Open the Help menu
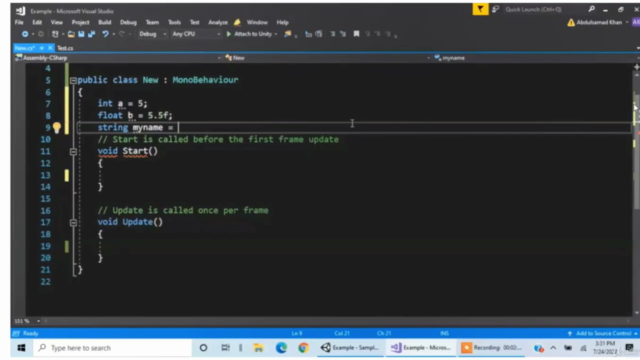The width and height of the screenshot is (640, 360). click(282, 22)
